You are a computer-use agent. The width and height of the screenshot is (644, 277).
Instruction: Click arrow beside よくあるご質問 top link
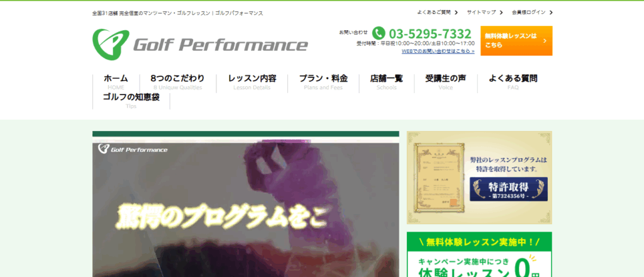coord(457,12)
